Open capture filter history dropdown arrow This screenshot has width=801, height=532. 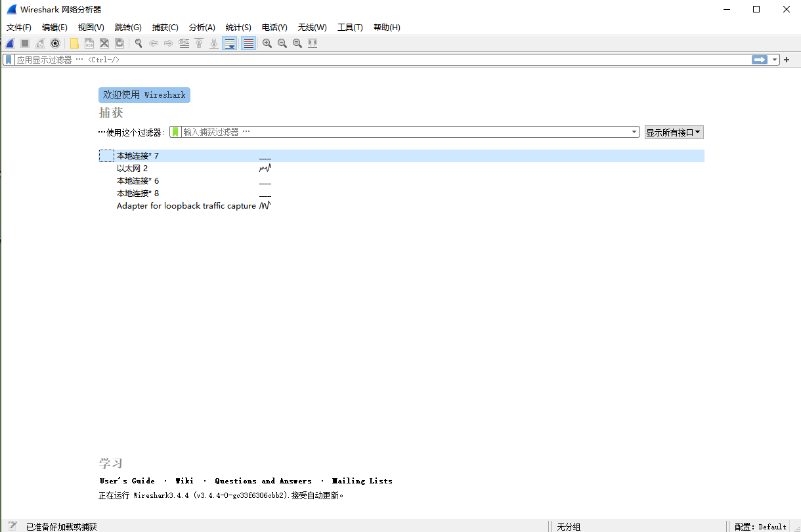pyautogui.click(x=634, y=132)
